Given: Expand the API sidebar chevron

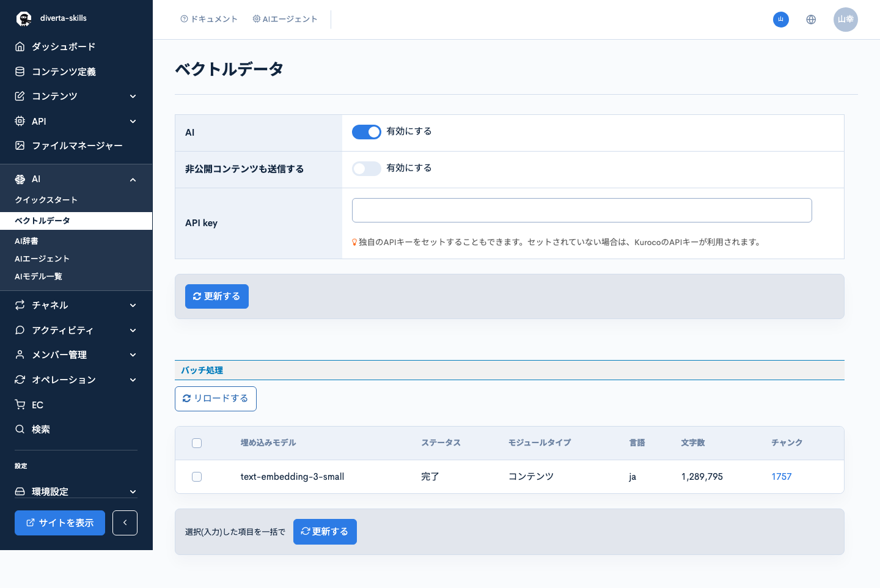Looking at the screenshot, I should click(133, 122).
